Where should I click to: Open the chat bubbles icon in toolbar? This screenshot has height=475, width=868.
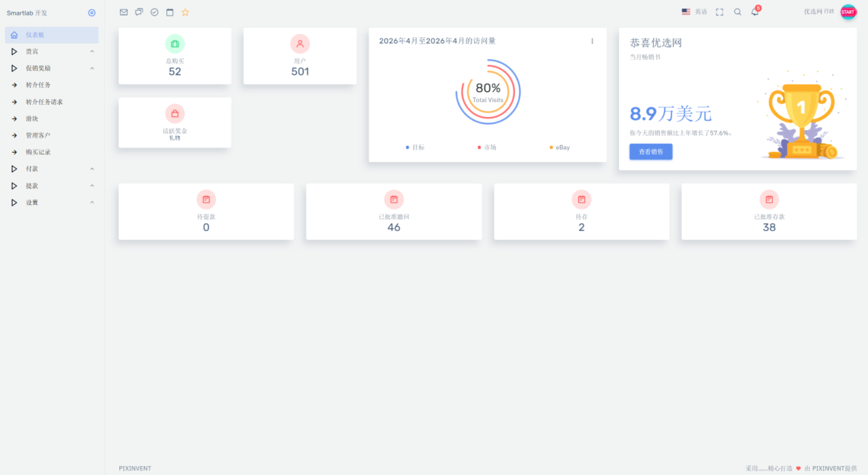[x=139, y=12]
